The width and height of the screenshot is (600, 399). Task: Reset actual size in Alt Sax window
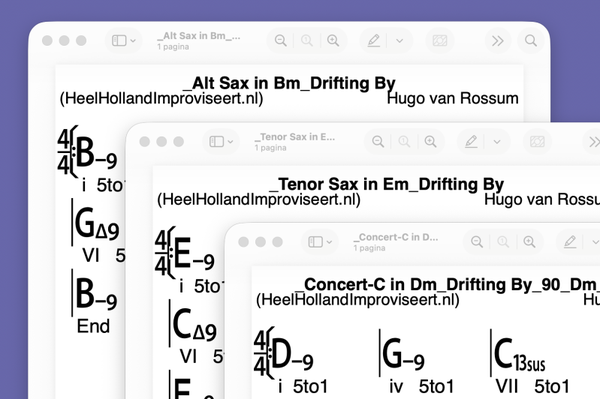click(x=307, y=41)
